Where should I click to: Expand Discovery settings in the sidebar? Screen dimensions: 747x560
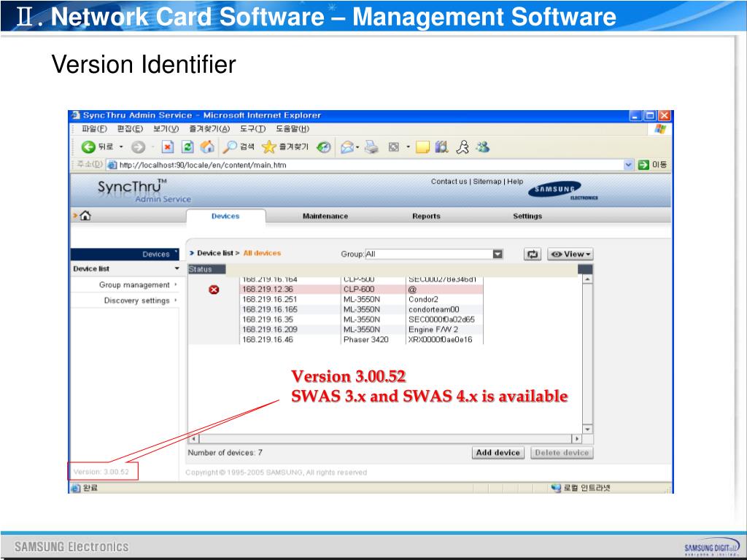point(176,300)
